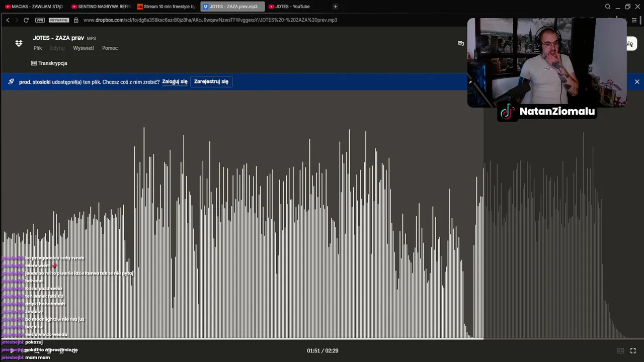Toggle captions icon in player bar
The height and width of the screenshot is (362, 644).
620,350
